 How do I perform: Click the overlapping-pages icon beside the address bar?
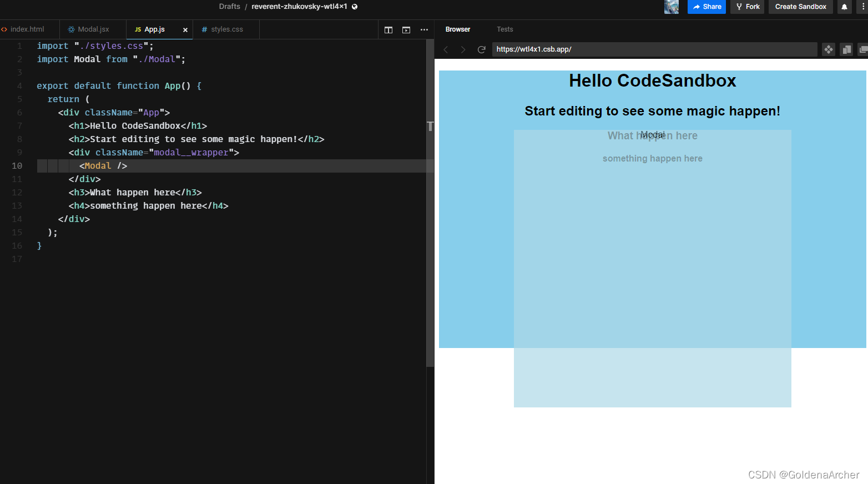[x=846, y=49]
